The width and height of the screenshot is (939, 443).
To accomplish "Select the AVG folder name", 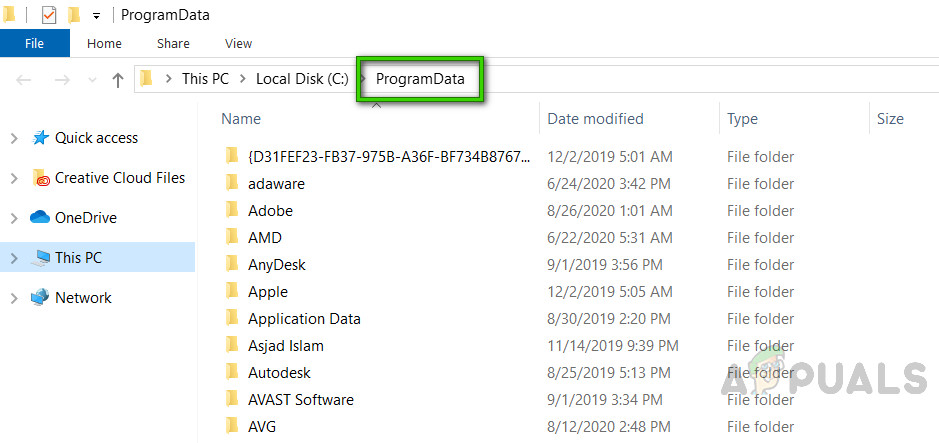I will tap(262, 426).
